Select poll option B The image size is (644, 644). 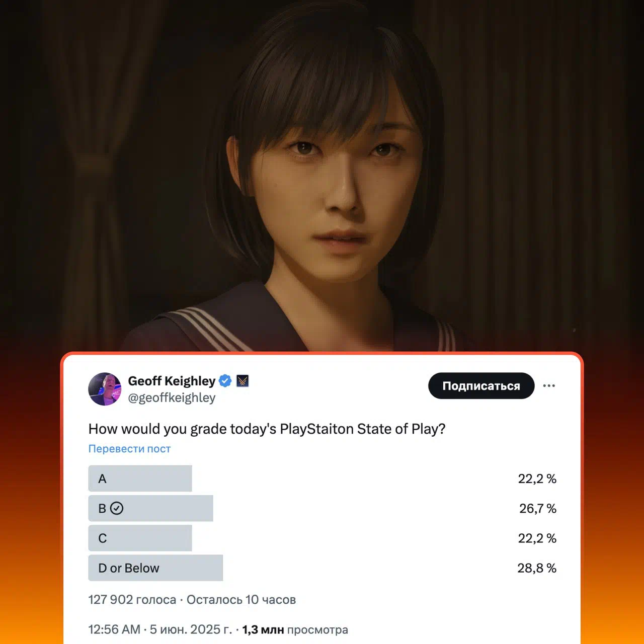tap(322, 508)
